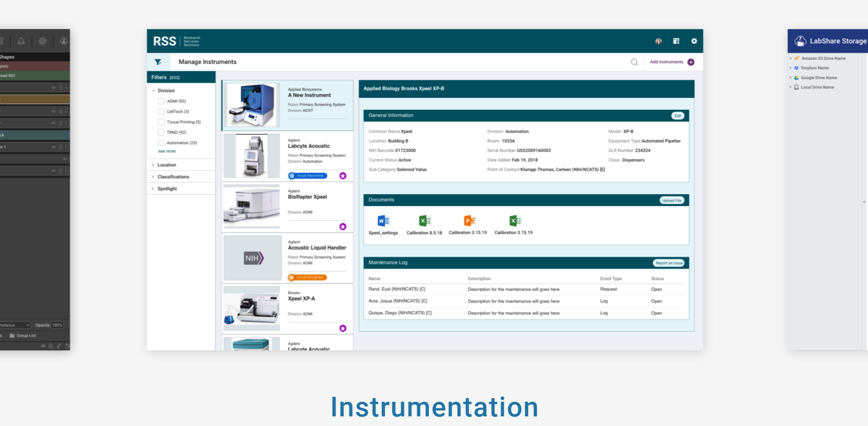Expand the Classifications filter section

pos(173,177)
